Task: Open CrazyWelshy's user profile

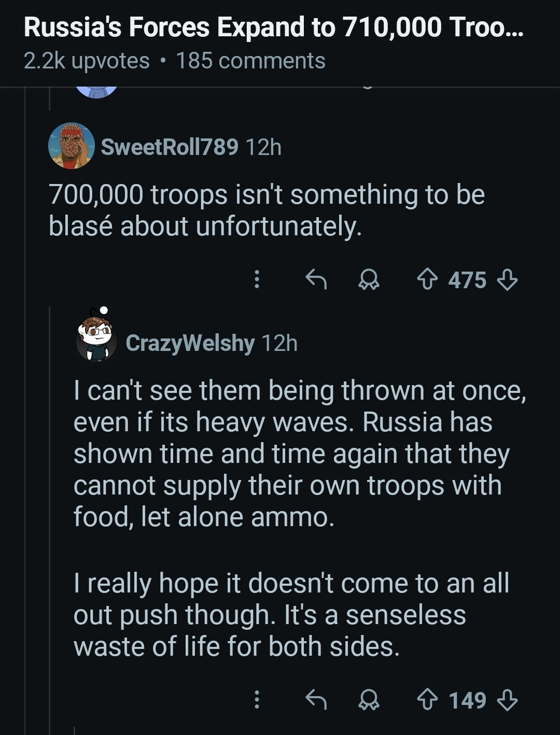Action: click(190, 343)
